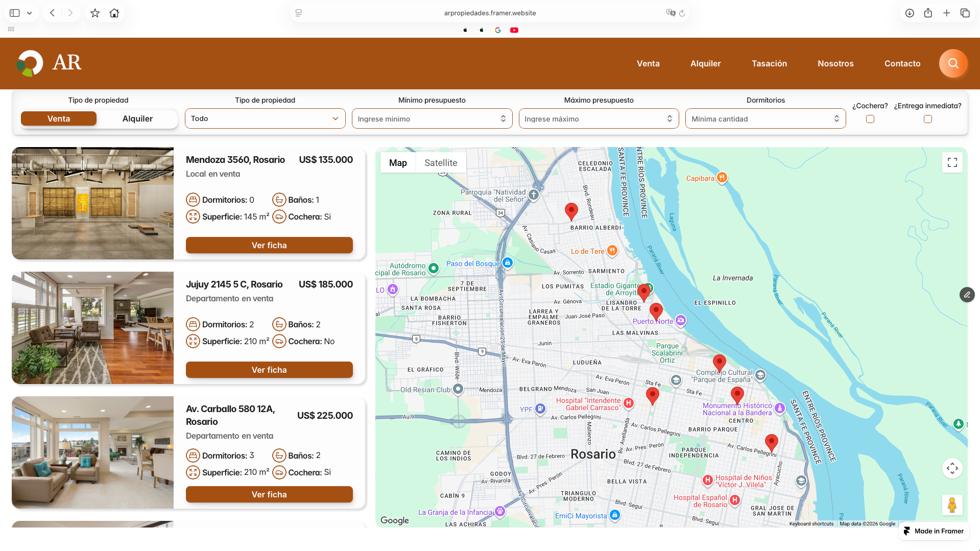This screenshot has width=980, height=551.
Task: Open the Mínimo presupuesto selector
Action: pos(432,118)
